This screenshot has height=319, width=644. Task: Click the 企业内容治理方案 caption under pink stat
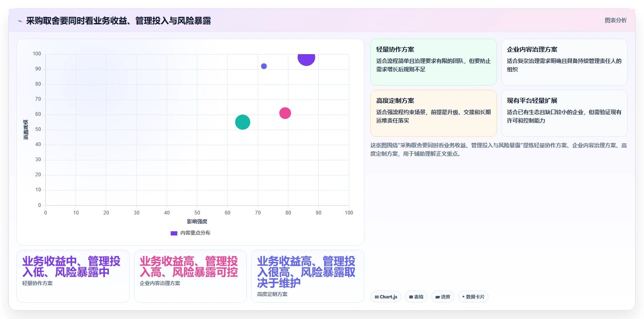160,283
